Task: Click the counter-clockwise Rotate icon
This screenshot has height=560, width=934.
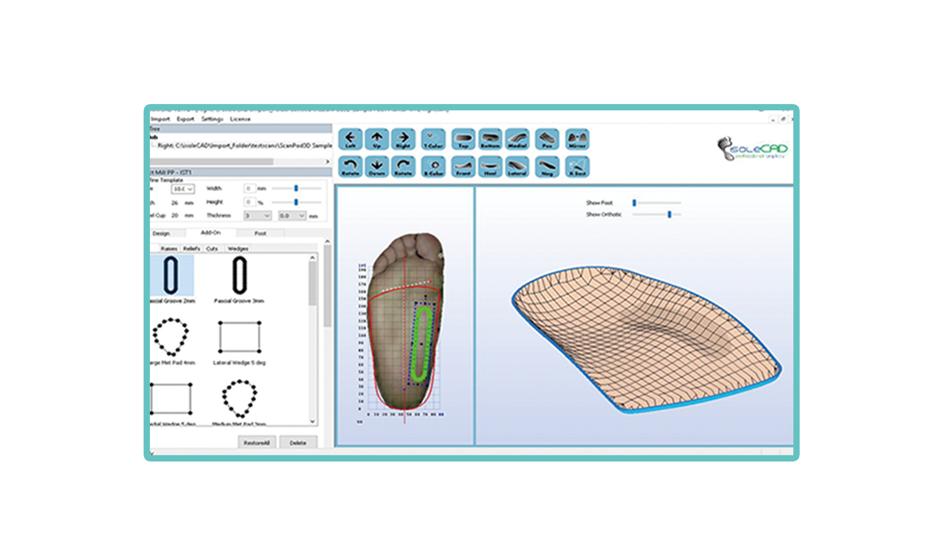Action: coord(350,167)
